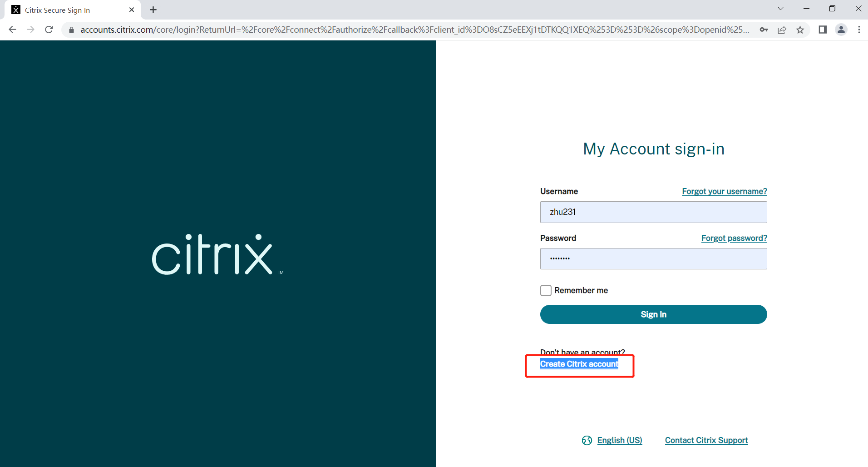Bookmark the page with the star icon
This screenshot has height=467, width=868.
(800, 30)
